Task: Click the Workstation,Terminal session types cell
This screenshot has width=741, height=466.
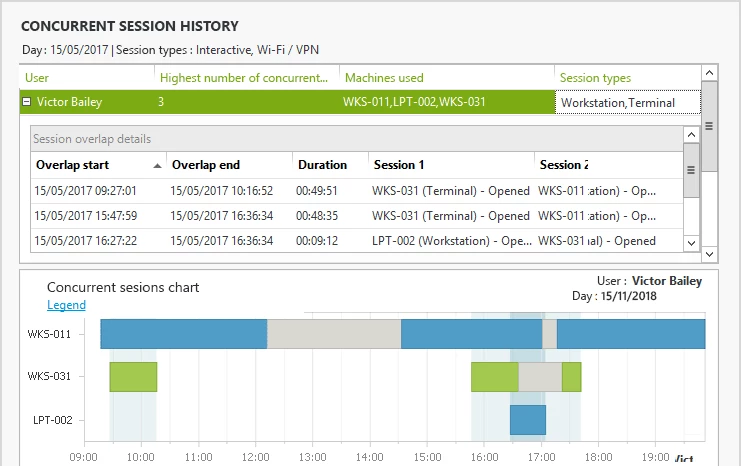Action: (617, 102)
